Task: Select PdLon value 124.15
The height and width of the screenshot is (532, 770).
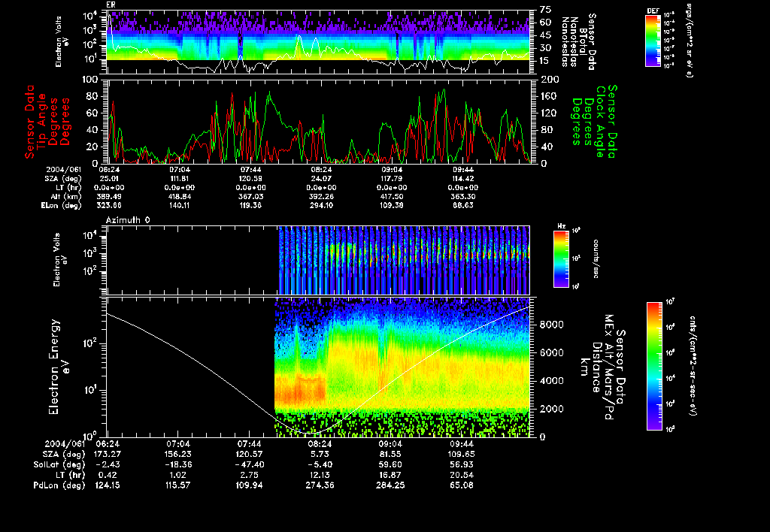Action: [x=108, y=485]
